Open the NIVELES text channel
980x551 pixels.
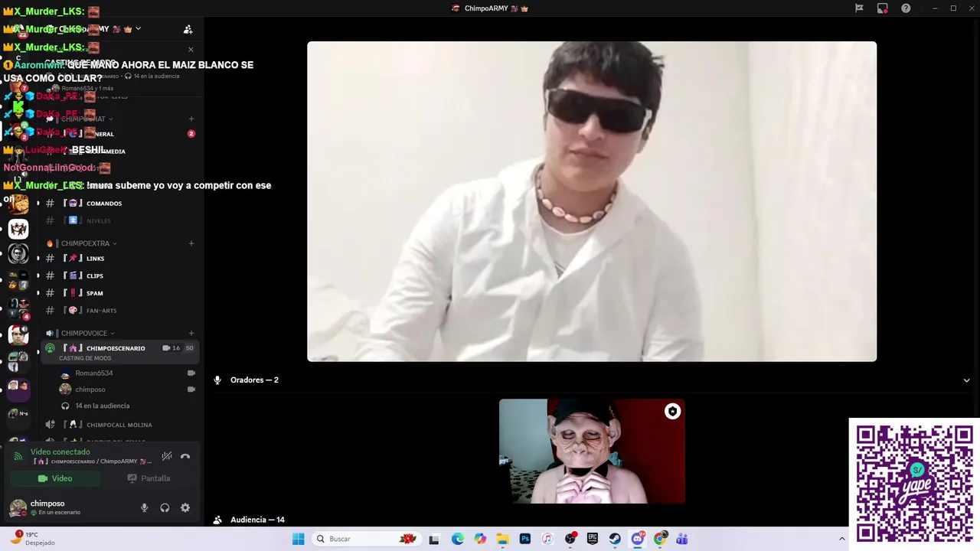pos(98,221)
